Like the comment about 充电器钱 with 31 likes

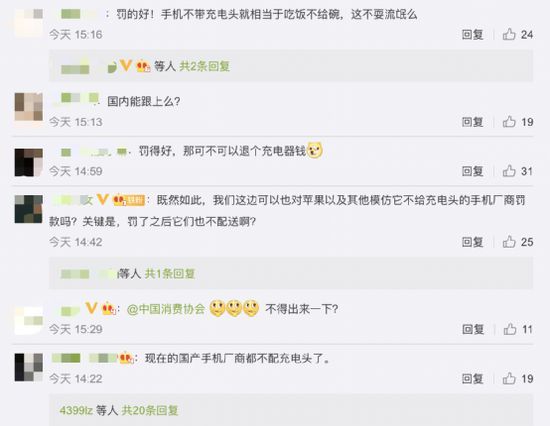pyautogui.click(x=509, y=171)
